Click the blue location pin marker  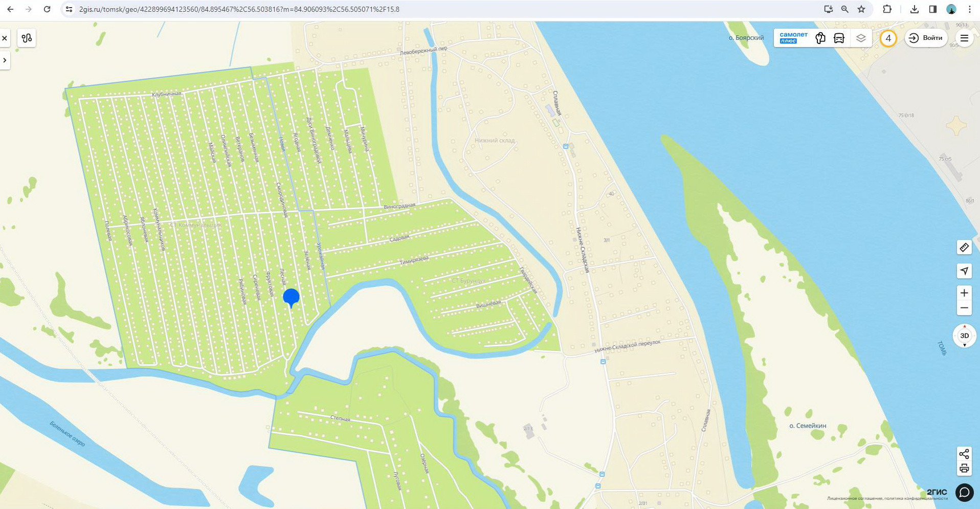(x=291, y=298)
